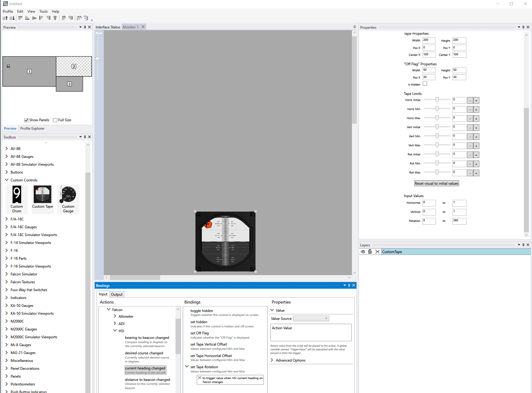Screen dimensions: 532x393
Task: Toggle visibility eye of CustomTape layer
Action: [x=363, y=252]
